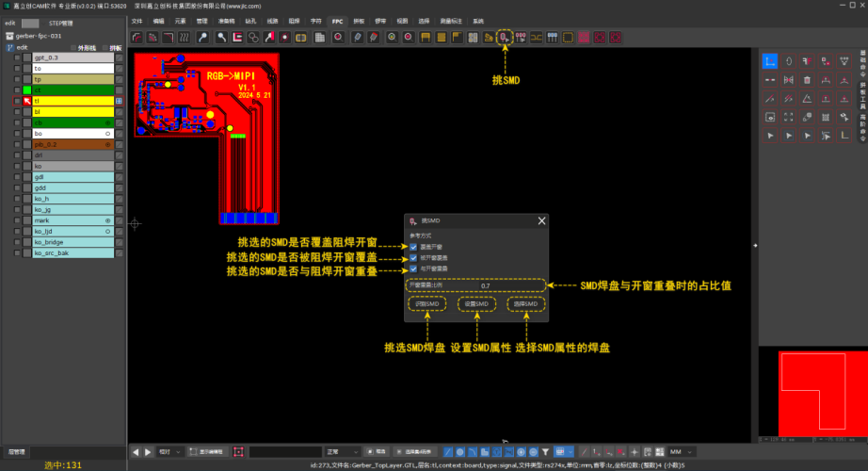Click the yellow stacked-lines toolbar icon
The height and width of the screenshot is (471, 868).
(x=442, y=38)
